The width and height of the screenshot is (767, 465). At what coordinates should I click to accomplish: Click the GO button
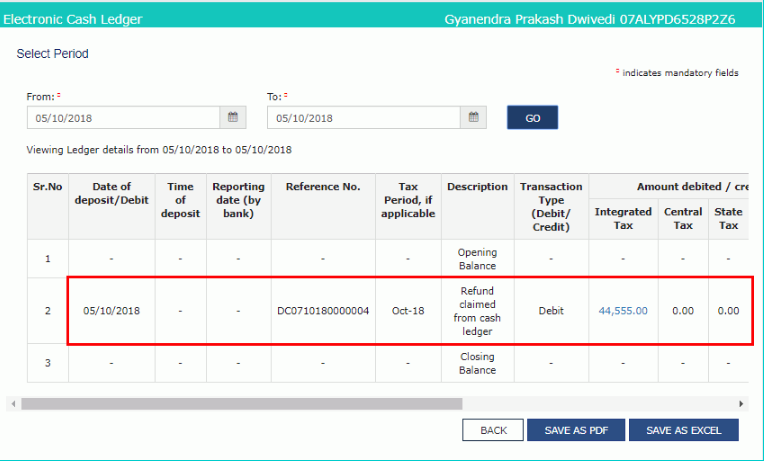[x=532, y=117]
